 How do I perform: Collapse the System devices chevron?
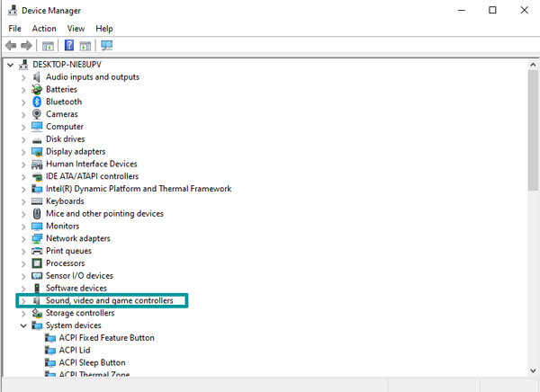23,325
